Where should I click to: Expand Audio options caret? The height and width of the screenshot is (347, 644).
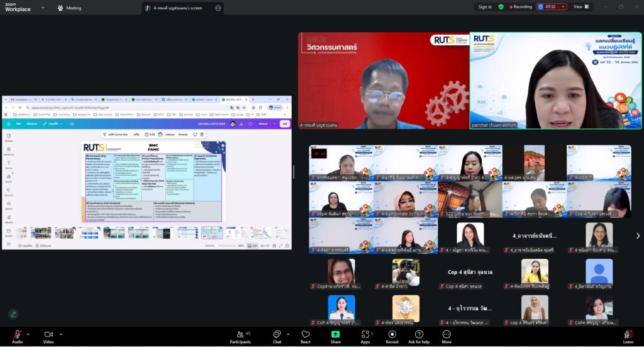click(x=28, y=334)
